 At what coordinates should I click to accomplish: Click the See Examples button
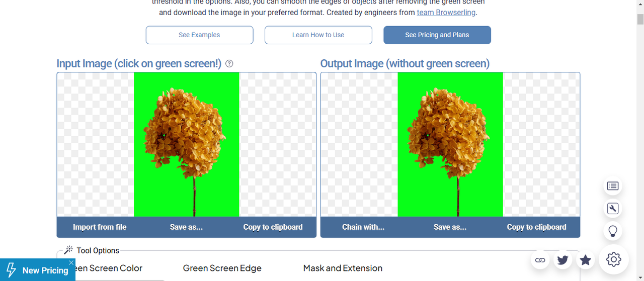[199, 35]
